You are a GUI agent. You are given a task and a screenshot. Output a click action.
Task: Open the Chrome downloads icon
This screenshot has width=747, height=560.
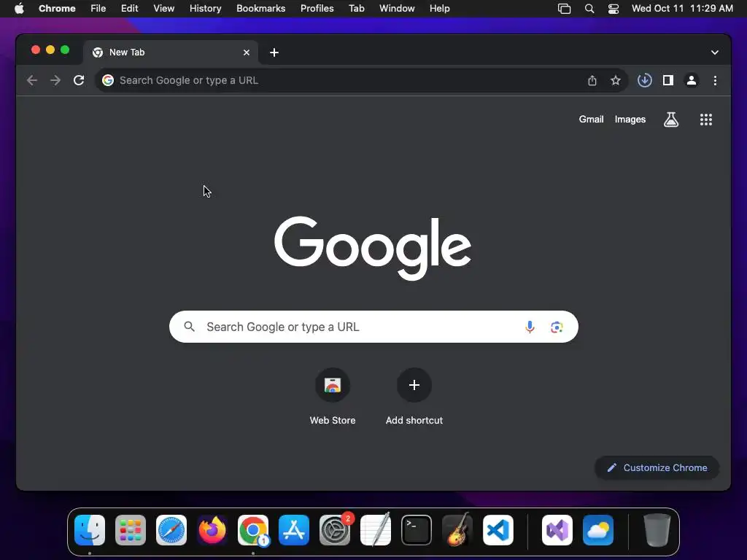coord(645,80)
